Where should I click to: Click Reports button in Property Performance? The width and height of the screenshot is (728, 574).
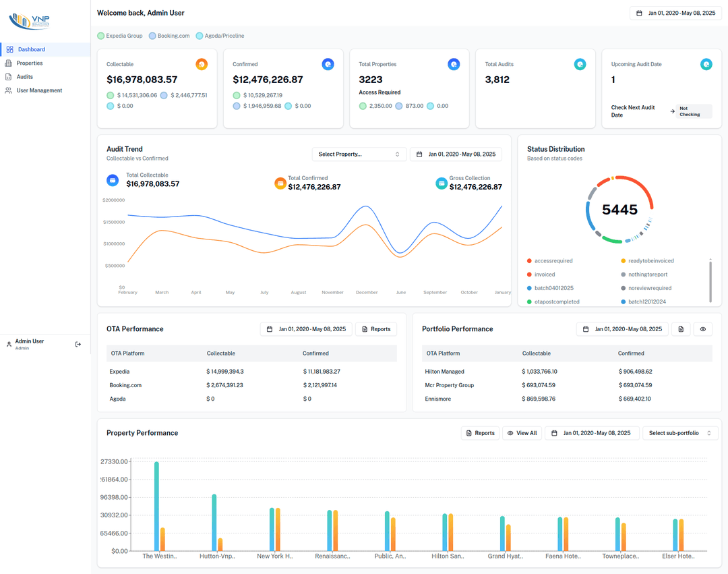click(x=481, y=433)
